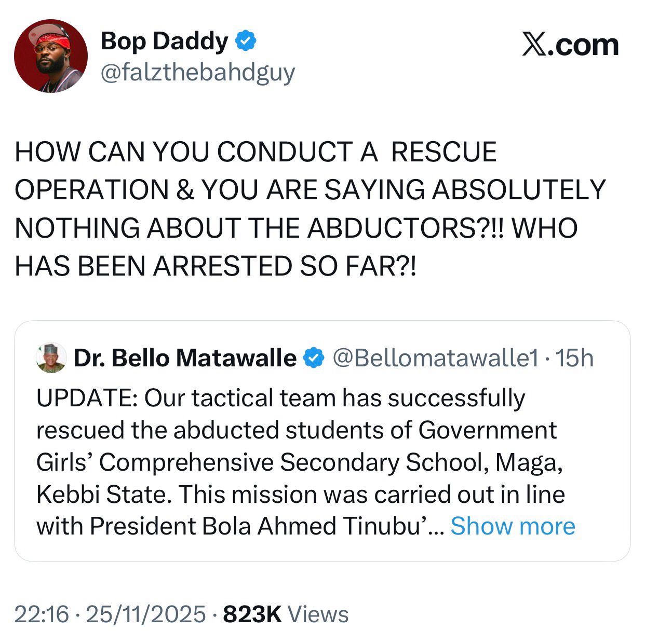The height and width of the screenshot is (644, 645).
Task: Visit the @falzthebahdguy handle
Action: point(197,73)
